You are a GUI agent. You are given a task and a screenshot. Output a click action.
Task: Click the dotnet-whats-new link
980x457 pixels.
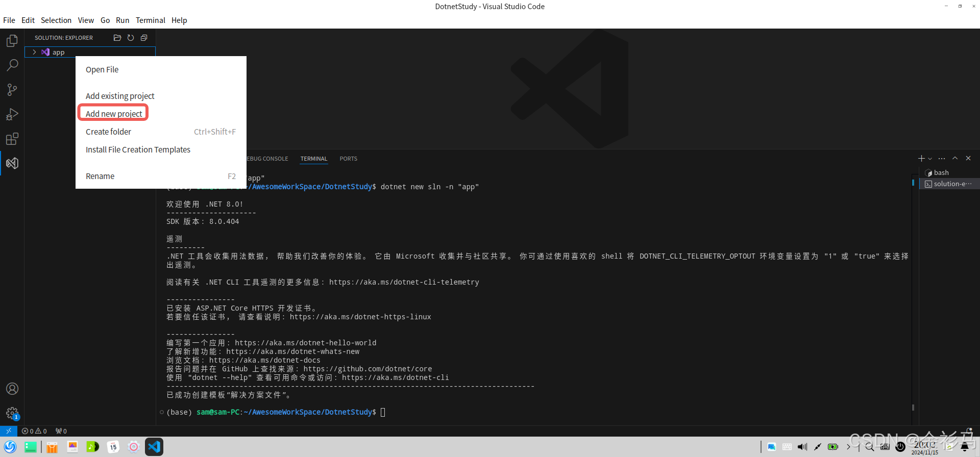(x=293, y=351)
